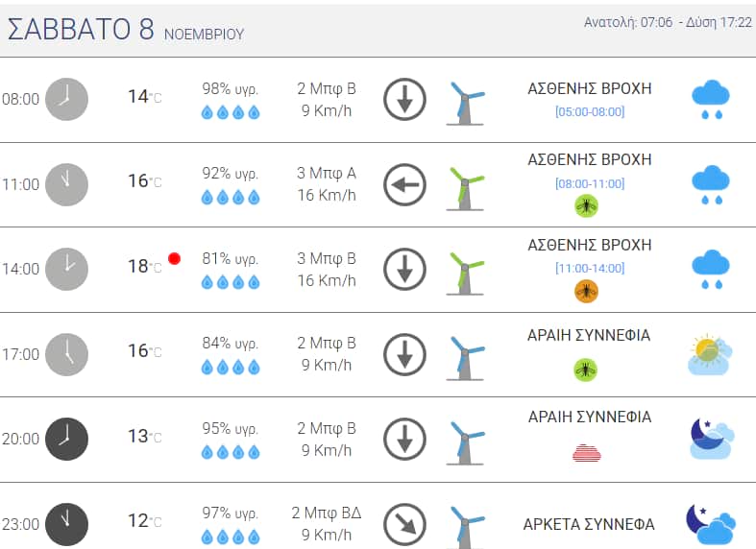756x549 pixels.
Task: Click the red max temperature dot
Action: 174,258
